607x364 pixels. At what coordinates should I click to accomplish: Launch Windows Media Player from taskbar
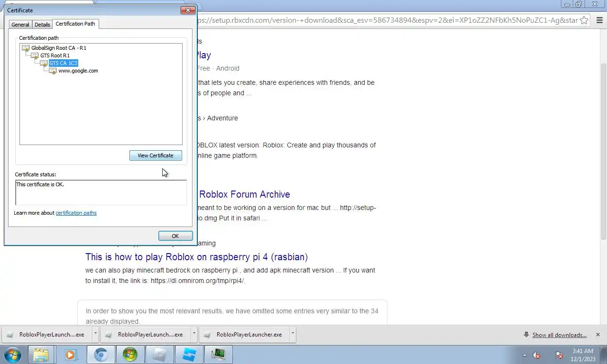[x=71, y=355]
